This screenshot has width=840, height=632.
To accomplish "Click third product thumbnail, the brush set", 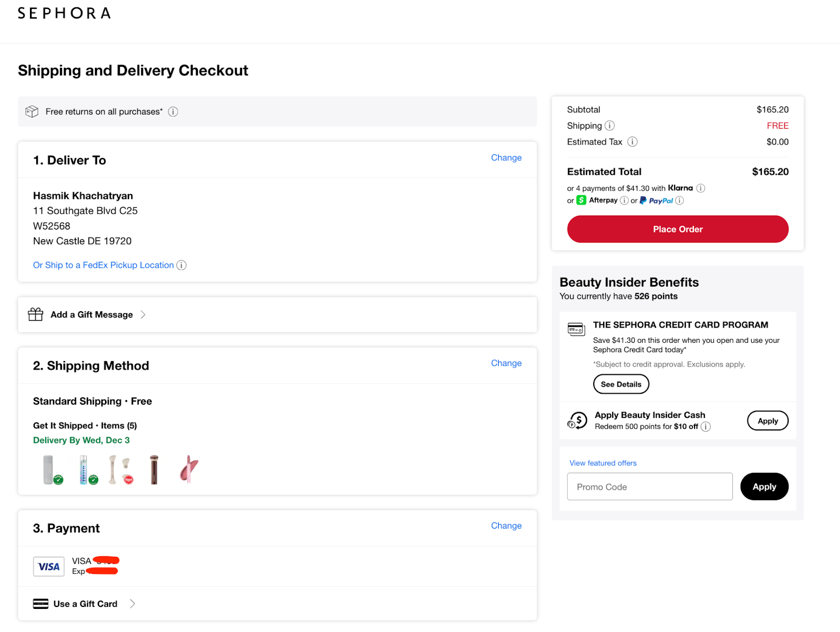I will [120, 469].
